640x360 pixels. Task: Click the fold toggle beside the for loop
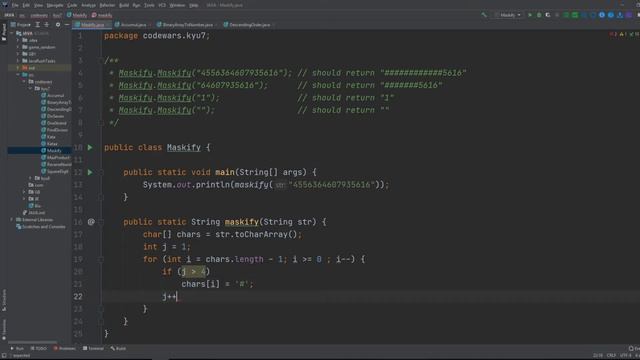point(101,259)
